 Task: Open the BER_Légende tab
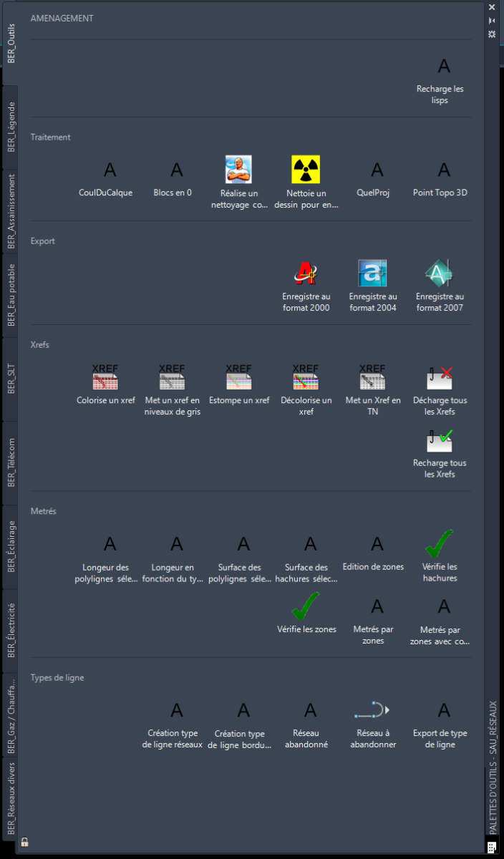(x=10, y=127)
